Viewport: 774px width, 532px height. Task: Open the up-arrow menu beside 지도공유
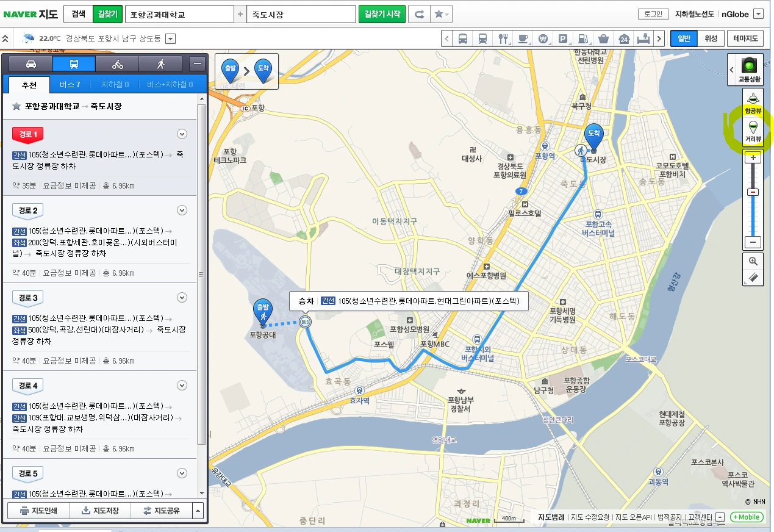197,511
